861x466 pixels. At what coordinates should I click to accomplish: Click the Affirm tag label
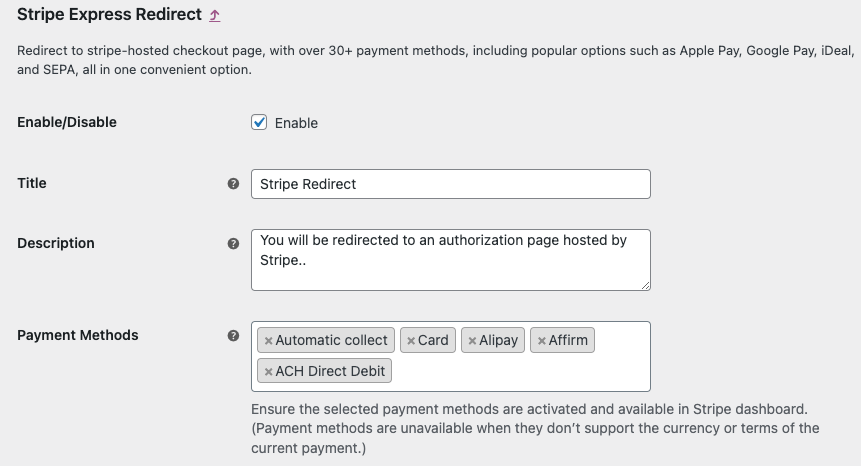coord(568,340)
